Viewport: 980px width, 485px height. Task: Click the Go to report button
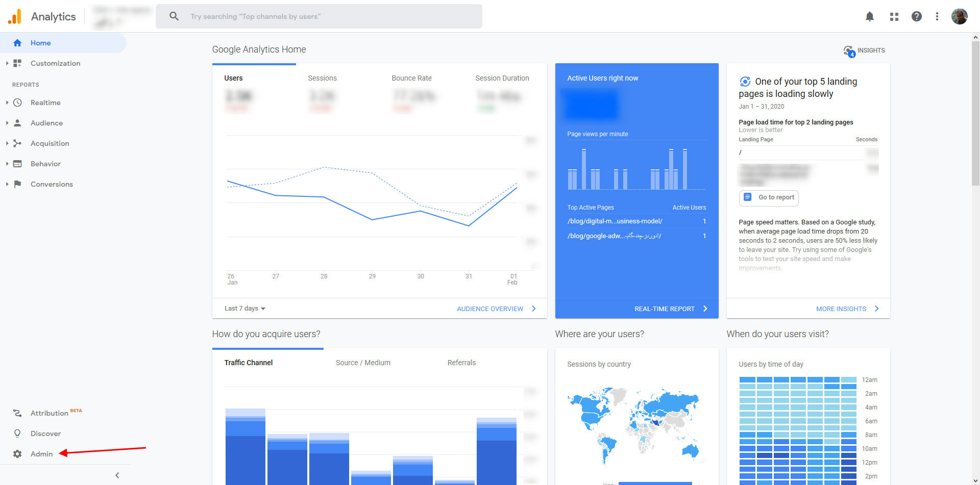click(769, 198)
